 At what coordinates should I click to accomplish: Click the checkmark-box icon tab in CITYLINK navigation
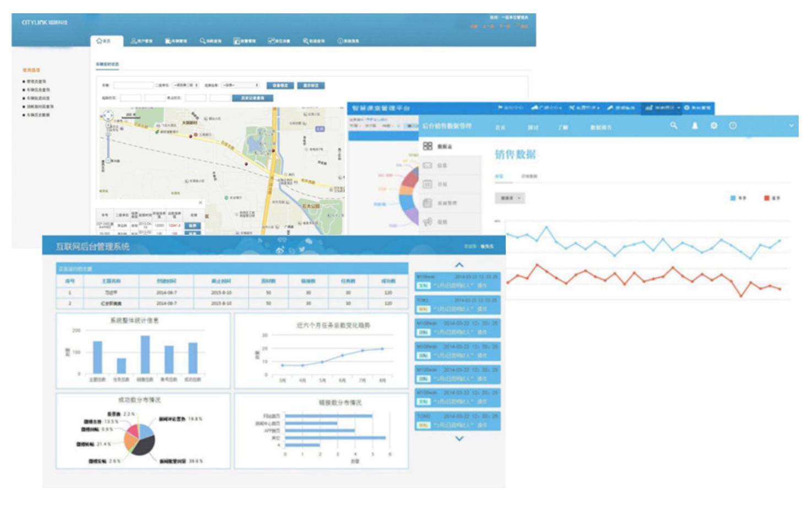(x=279, y=41)
